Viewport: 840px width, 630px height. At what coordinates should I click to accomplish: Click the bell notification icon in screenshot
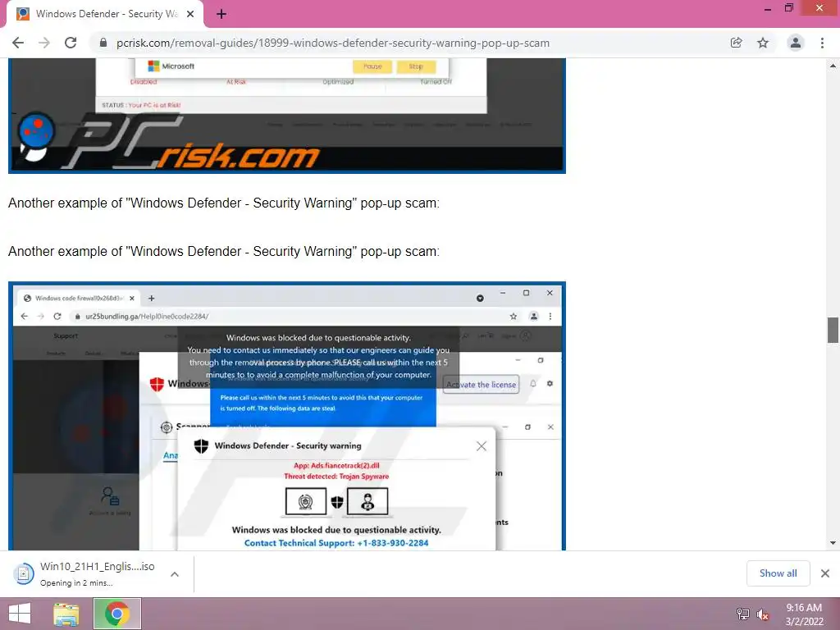click(x=533, y=384)
